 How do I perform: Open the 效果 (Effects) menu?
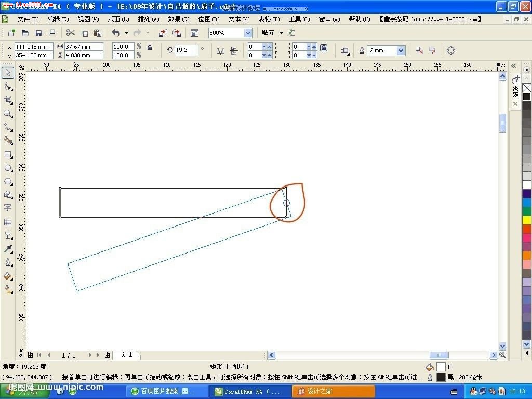[178, 19]
